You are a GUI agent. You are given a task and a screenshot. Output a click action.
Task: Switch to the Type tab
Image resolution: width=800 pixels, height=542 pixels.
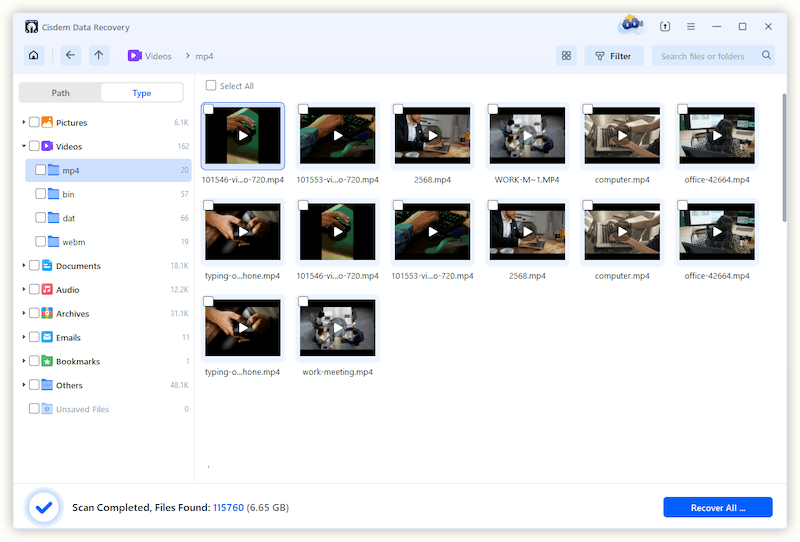pos(142,93)
